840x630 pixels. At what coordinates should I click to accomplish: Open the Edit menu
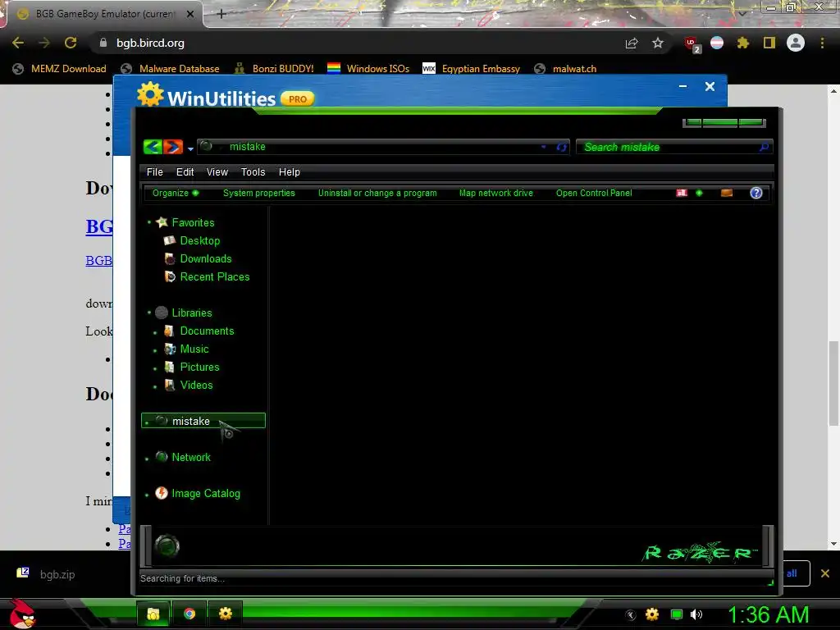point(185,172)
